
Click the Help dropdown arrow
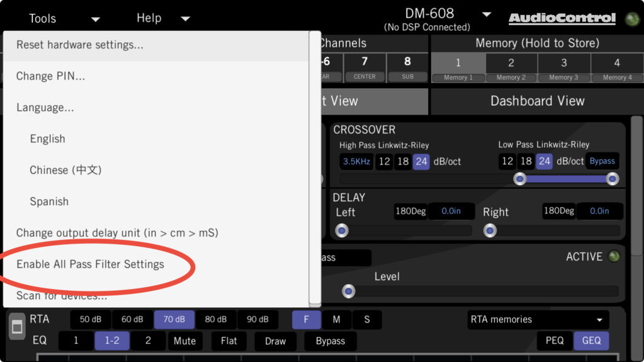tap(185, 19)
